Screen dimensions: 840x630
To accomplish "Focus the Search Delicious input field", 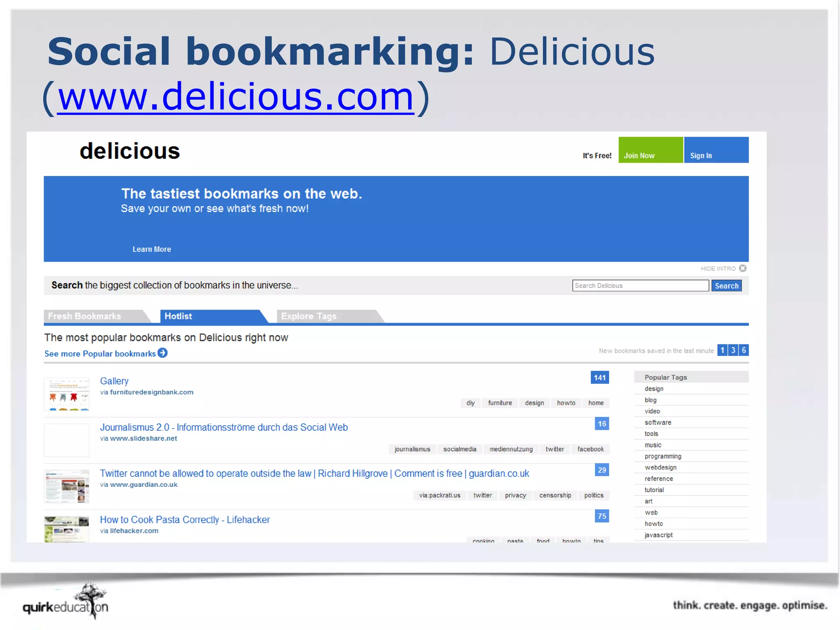I will tap(640, 285).
